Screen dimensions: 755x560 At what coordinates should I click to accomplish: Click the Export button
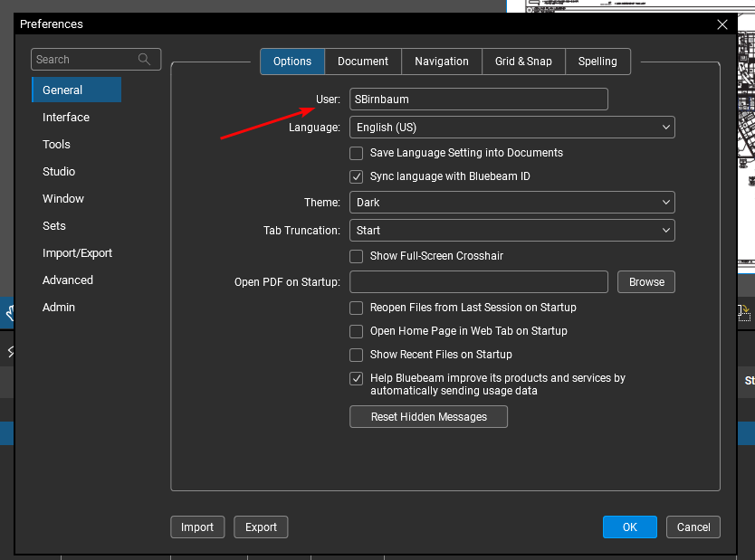[x=261, y=527]
